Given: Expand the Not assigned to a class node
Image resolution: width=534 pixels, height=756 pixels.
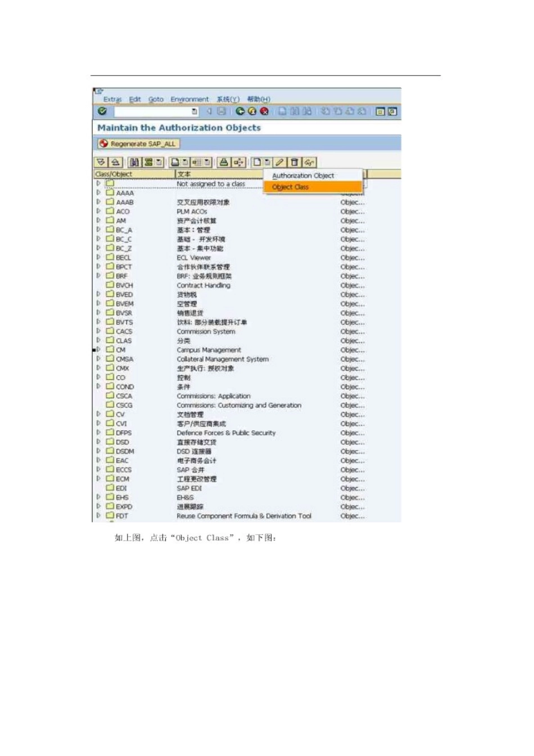Looking at the screenshot, I should (98, 183).
